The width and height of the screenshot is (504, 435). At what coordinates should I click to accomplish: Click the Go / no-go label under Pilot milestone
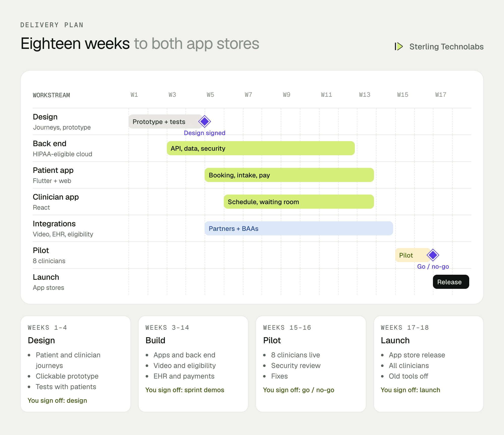pos(433,267)
